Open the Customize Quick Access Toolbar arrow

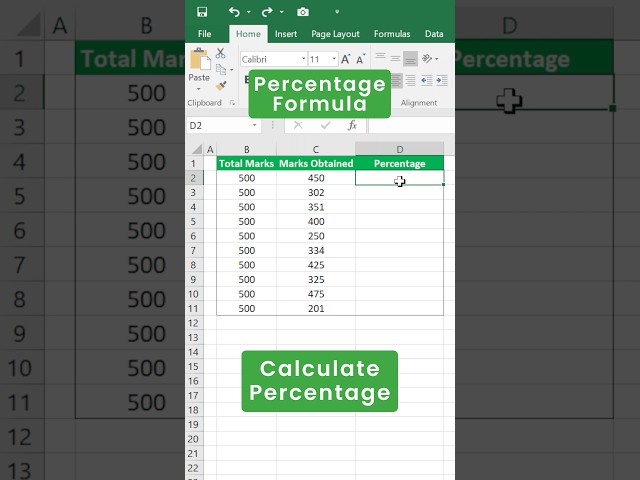click(x=337, y=12)
